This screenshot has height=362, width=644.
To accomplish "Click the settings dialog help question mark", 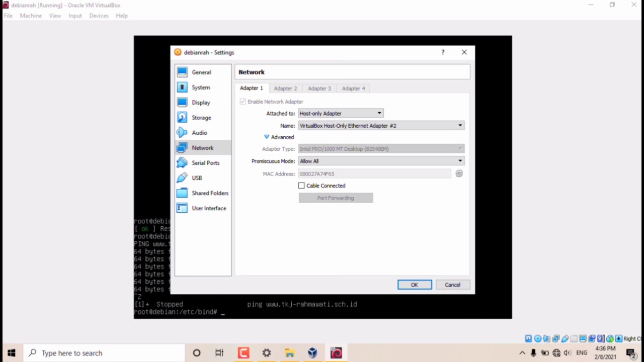I will (x=443, y=52).
